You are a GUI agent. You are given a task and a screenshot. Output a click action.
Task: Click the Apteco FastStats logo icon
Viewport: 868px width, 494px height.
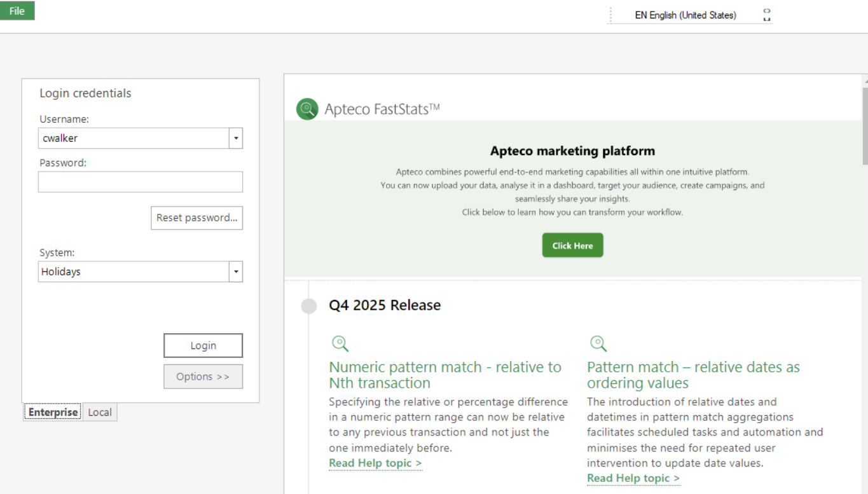click(x=307, y=109)
